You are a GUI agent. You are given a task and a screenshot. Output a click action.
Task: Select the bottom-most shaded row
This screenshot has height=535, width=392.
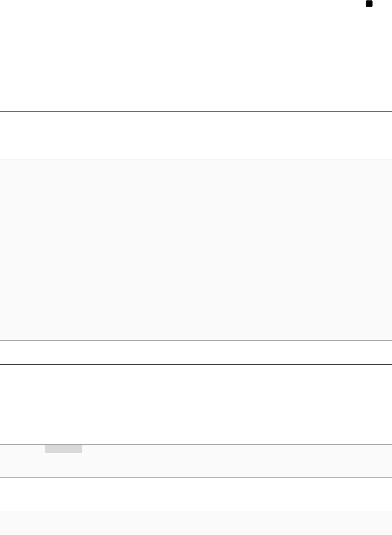[196, 523]
